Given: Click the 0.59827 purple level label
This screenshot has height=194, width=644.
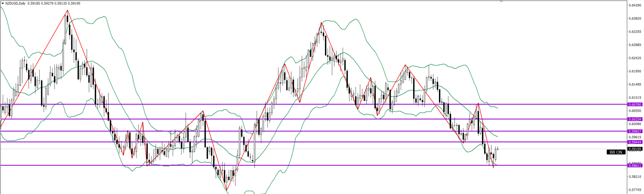Looking at the screenshot, I should pos(635,131).
